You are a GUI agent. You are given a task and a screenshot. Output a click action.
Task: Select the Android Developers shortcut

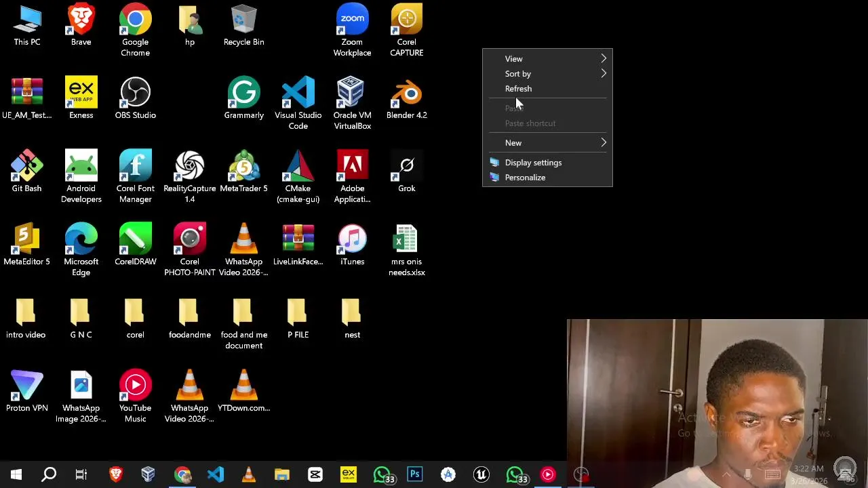(81, 177)
